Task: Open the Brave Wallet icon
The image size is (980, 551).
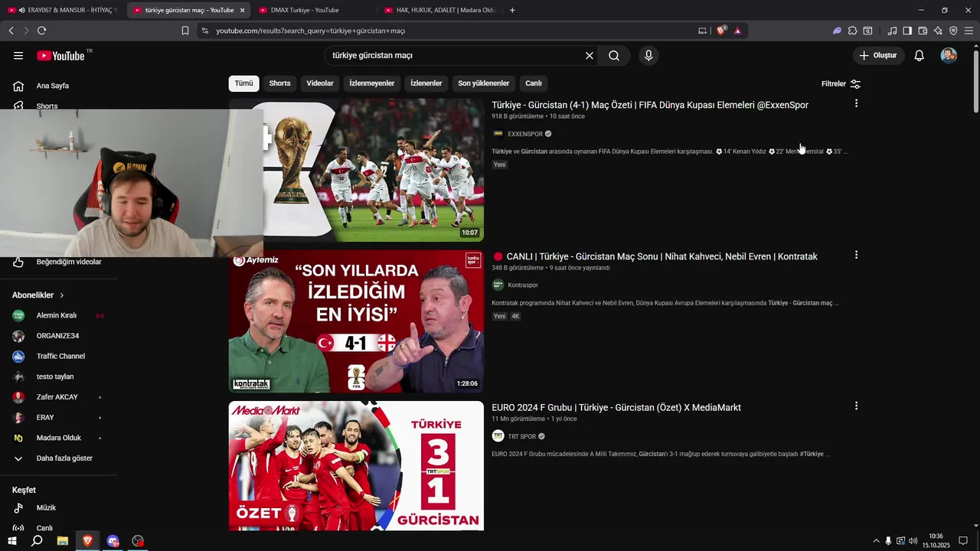Action: point(923,31)
